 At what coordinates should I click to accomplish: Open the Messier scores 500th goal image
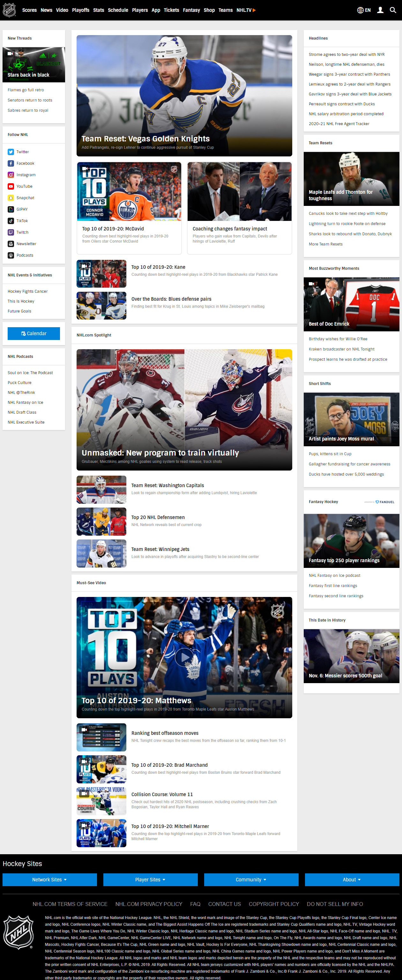(351, 656)
